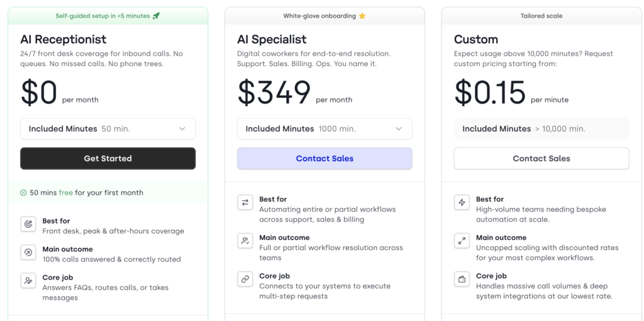Viewport: 644px width, 321px height.
Task: Click the Custom plan Included Minutes field
Action: pyautogui.click(x=541, y=129)
